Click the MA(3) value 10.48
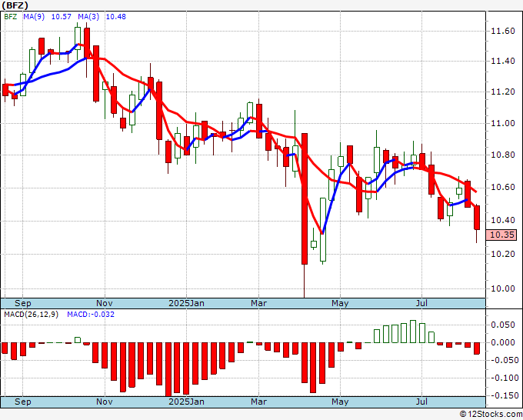Image resolution: width=523 pixels, height=420 pixels. 115,17
